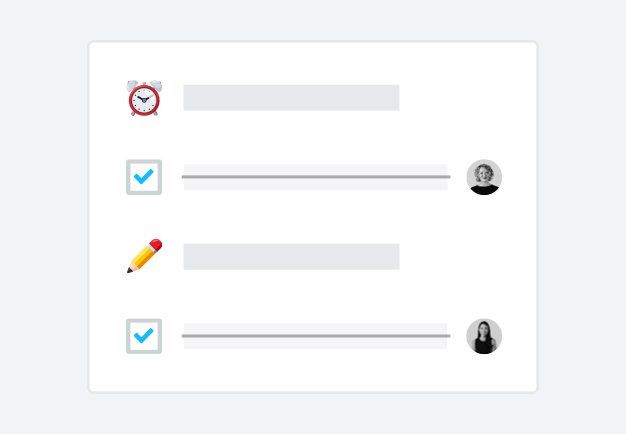Click the pencil's dark graphite point
This screenshot has width=626, height=434.
[129, 271]
